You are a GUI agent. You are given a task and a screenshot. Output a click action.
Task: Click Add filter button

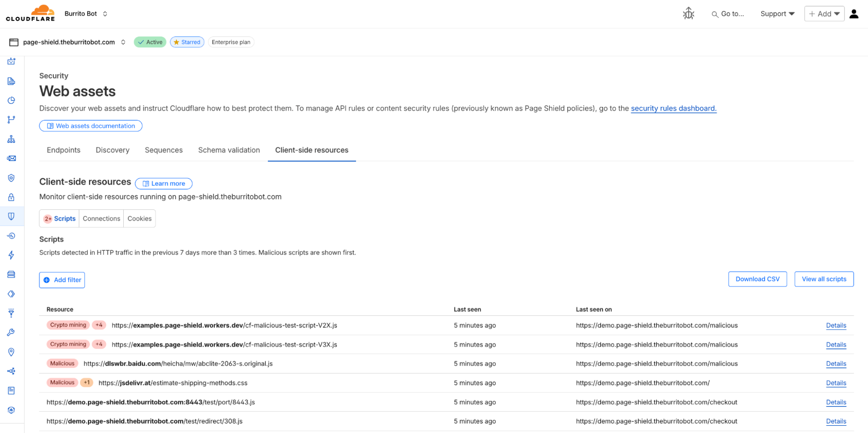(x=62, y=280)
